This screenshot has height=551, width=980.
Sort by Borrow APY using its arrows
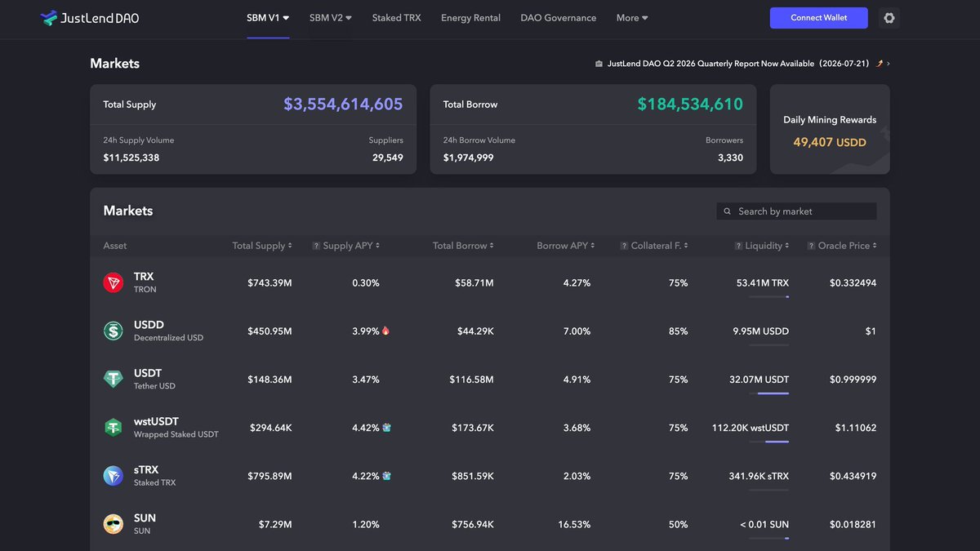coord(593,246)
